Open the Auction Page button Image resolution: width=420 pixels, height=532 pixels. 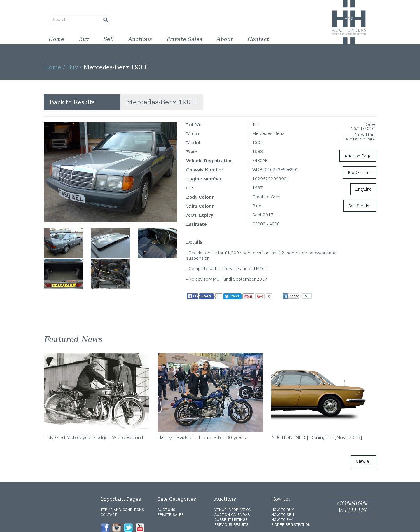coord(358,156)
